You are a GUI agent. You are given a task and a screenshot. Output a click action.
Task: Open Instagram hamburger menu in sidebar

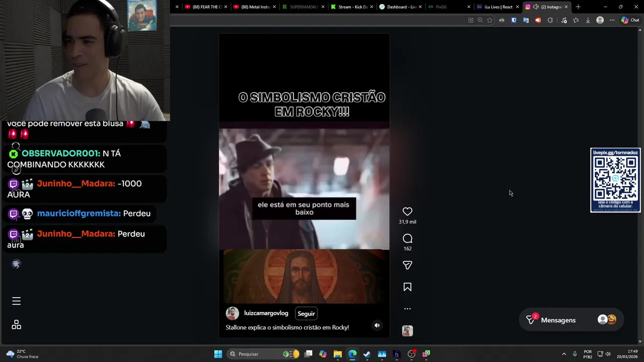pyautogui.click(x=16, y=301)
